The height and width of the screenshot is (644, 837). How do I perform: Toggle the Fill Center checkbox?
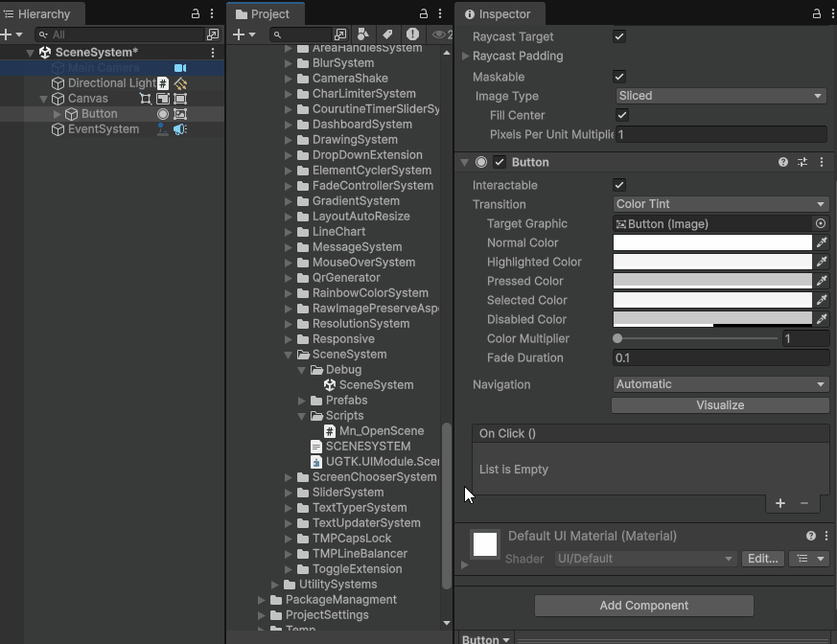point(622,115)
